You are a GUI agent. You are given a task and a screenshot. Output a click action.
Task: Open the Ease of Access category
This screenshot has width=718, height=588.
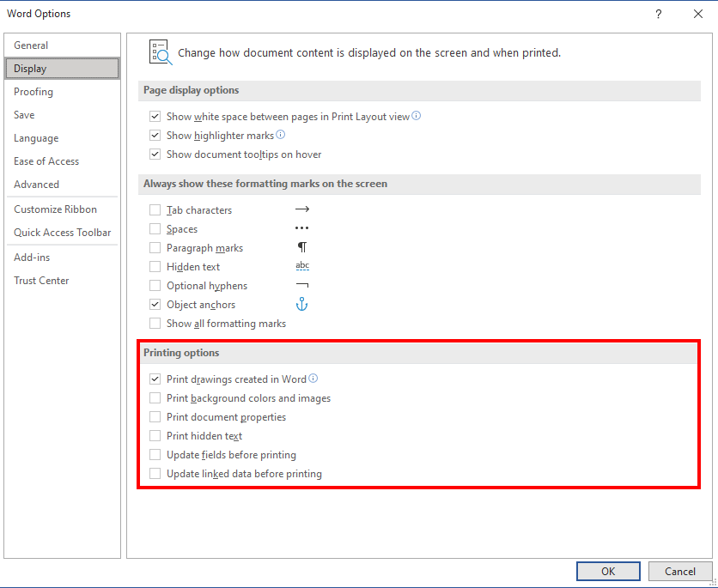(x=63, y=161)
